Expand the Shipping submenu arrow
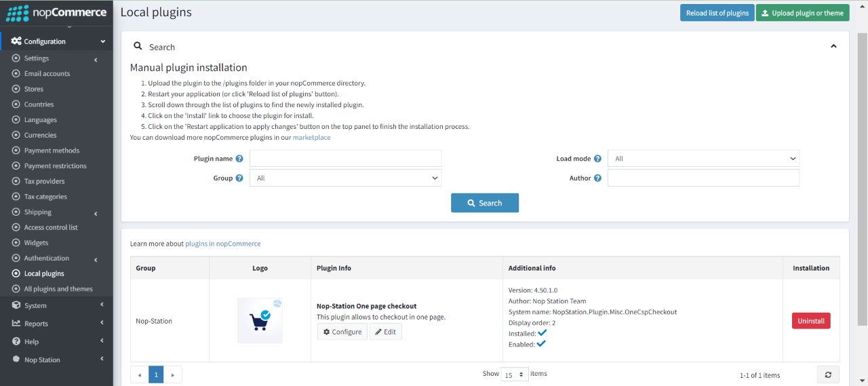 click(96, 214)
